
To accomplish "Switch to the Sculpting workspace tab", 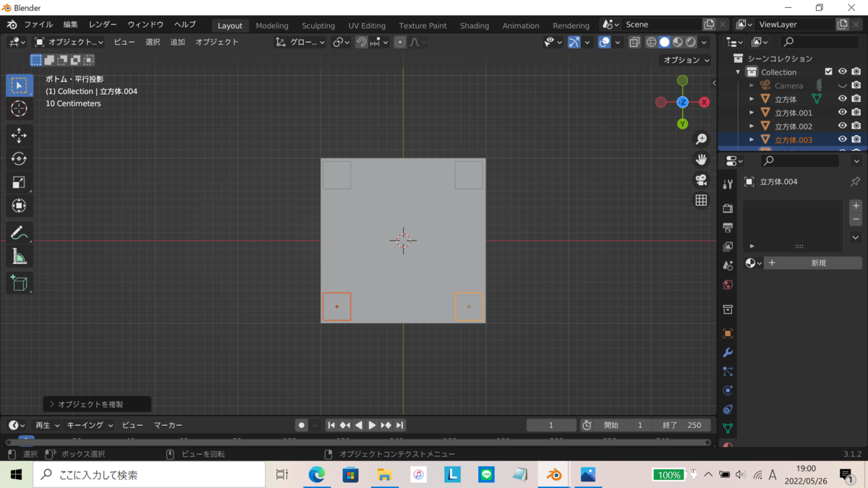I will point(318,25).
